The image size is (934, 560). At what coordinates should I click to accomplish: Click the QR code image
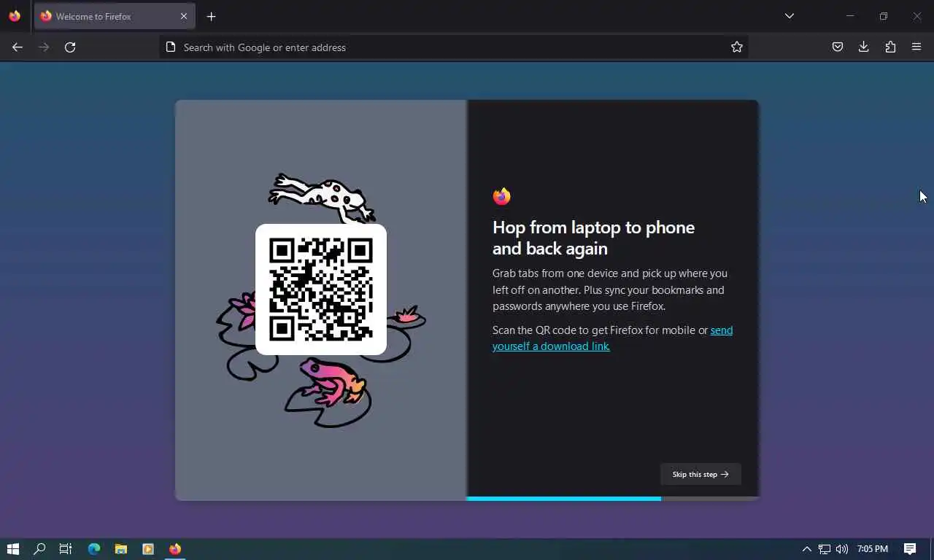(321, 289)
